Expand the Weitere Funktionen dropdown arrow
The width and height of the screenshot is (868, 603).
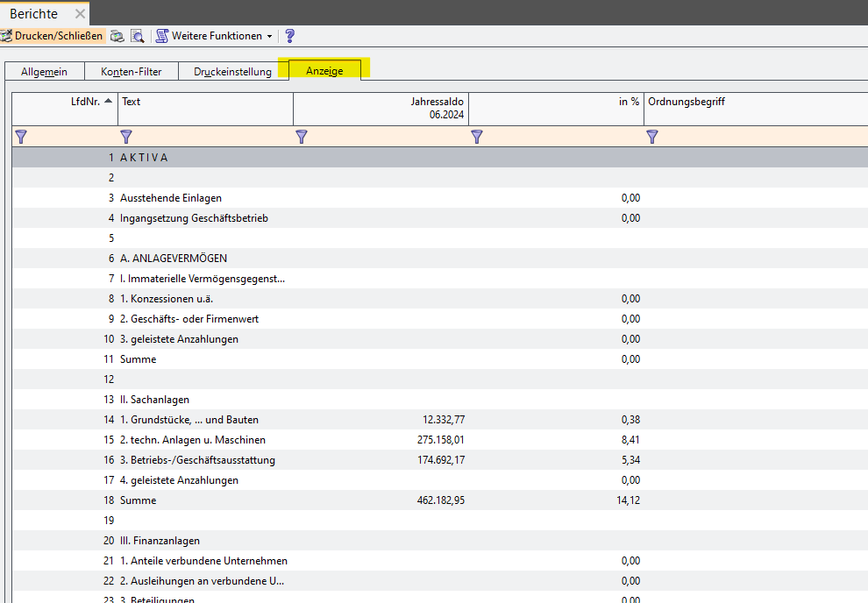pyautogui.click(x=269, y=36)
